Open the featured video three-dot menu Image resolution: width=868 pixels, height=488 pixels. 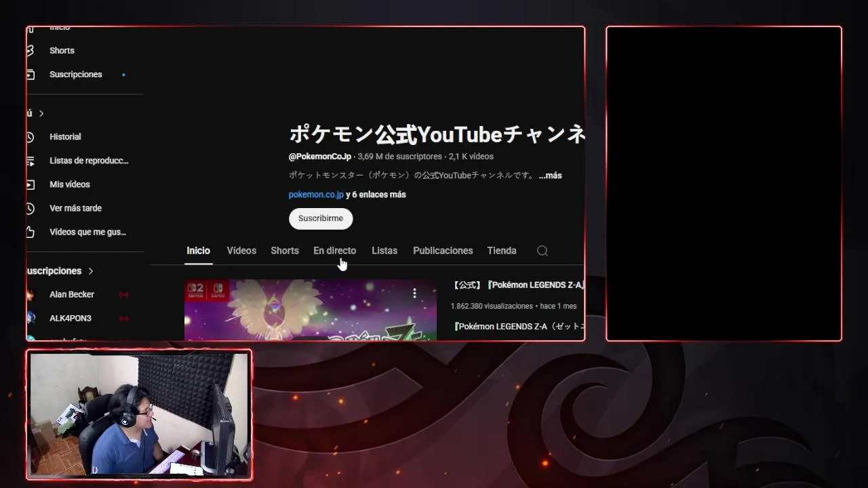point(414,293)
